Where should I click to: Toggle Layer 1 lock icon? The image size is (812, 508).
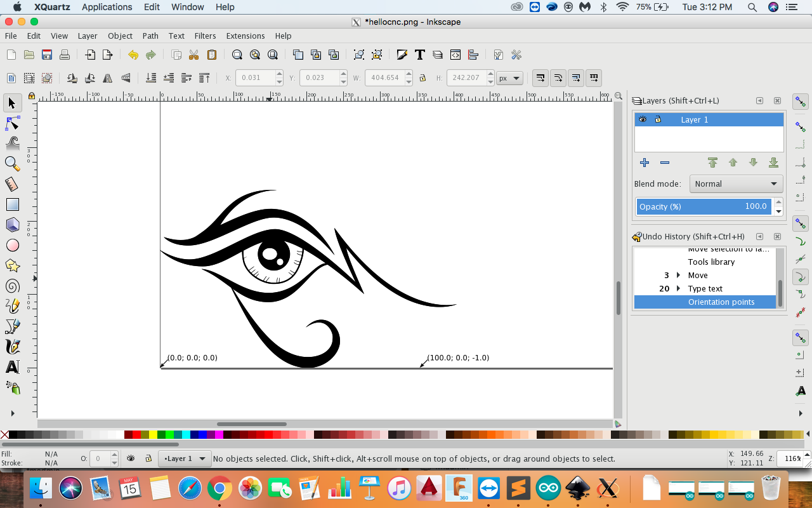[658, 119]
